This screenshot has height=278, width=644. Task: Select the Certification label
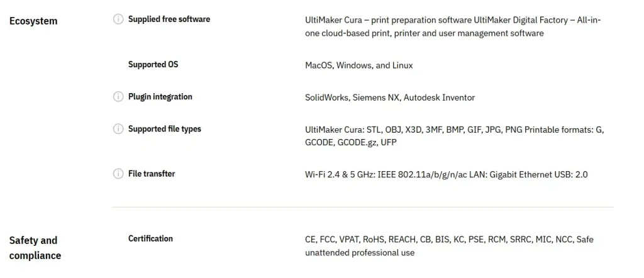pyautogui.click(x=150, y=238)
